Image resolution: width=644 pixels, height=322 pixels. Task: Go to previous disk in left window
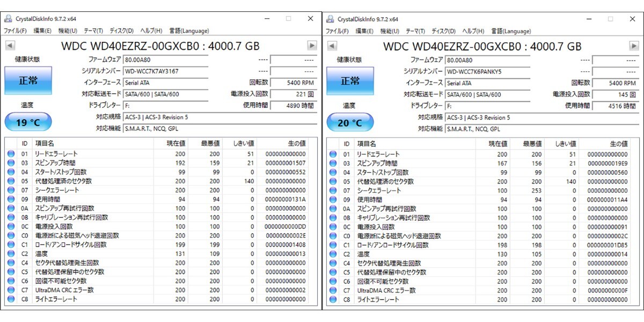tap(10, 46)
